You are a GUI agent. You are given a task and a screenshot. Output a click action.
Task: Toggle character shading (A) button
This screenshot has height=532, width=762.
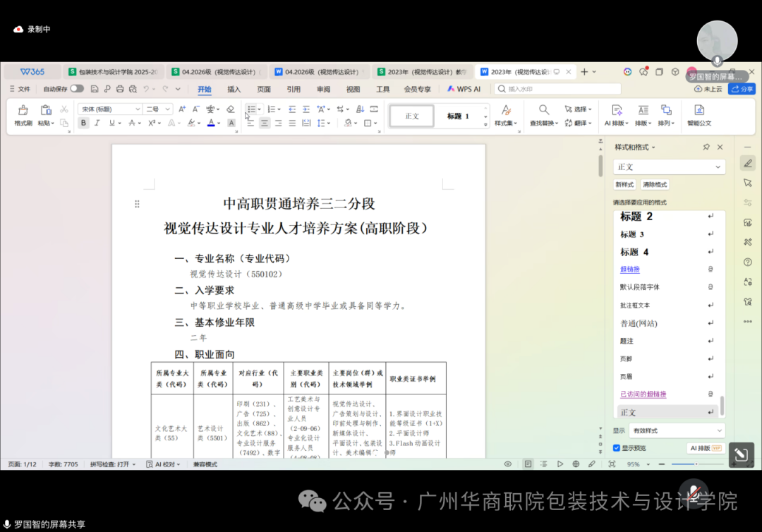(231, 123)
